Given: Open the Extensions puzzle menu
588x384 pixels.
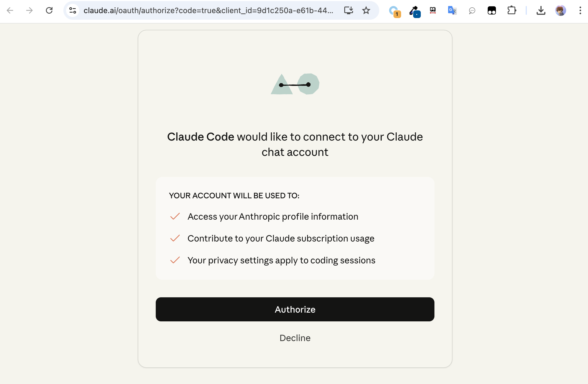Looking at the screenshot, I should tap(511, 10).
